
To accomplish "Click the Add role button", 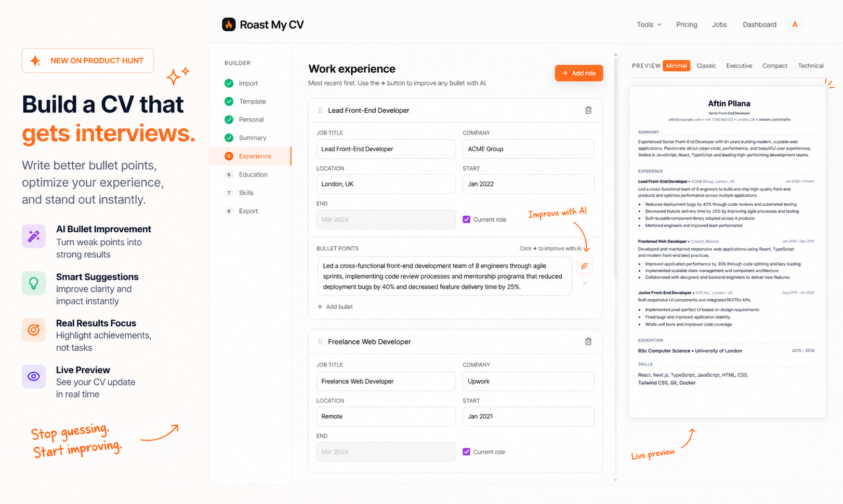I will pos(579,73).
